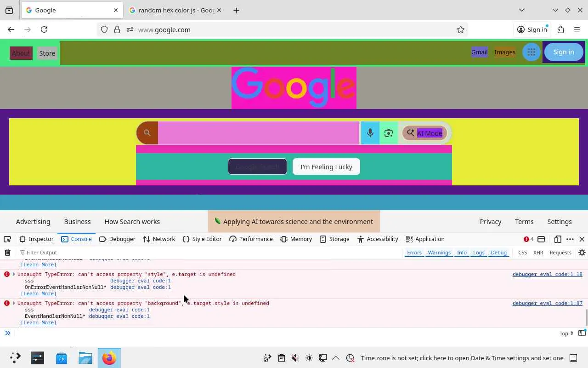Switch to the Debugger tab
Image resolution: width=588 pixels, height=368 pixels.
117,239
